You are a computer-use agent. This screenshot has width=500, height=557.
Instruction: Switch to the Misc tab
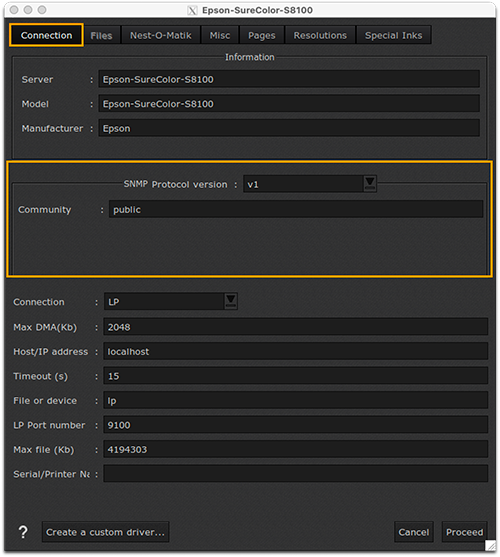coord(220,35)
